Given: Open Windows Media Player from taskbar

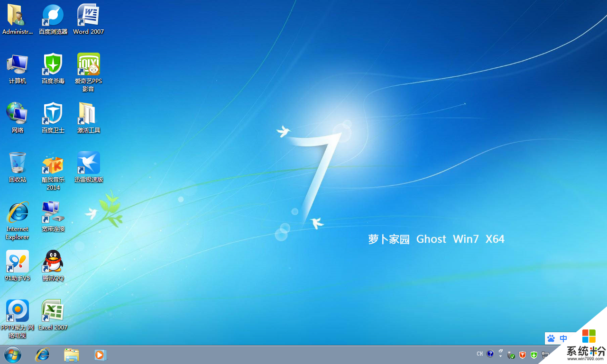Looking at the screenshot, I should pyautogui.click(x=100, y=355).
